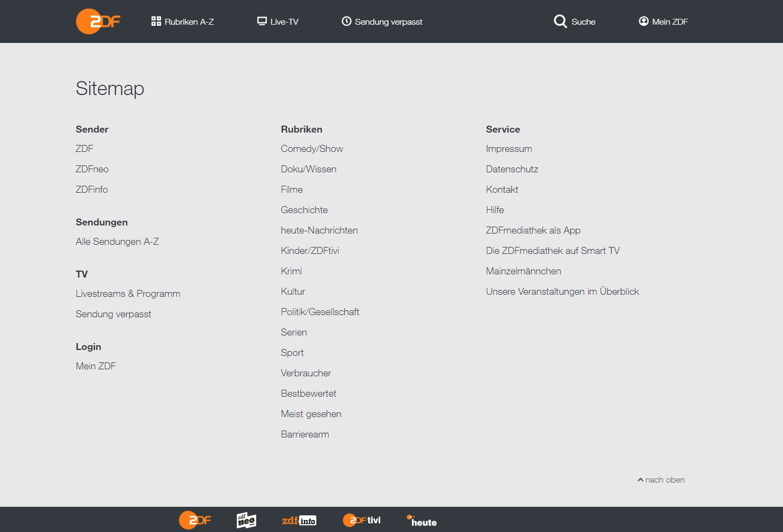
Task: Open the ZDFinfo link under Sender
Action: pyautogui.click(x=92, y=190)
